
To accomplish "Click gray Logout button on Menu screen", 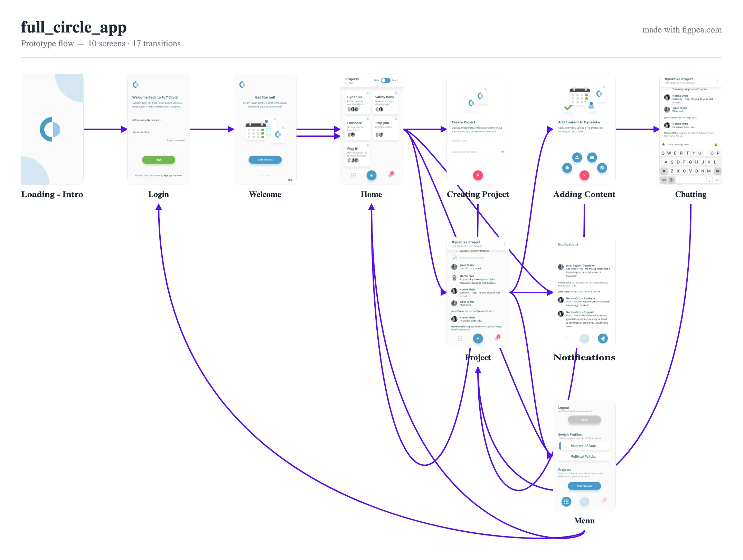I will [x=584, y=420].
